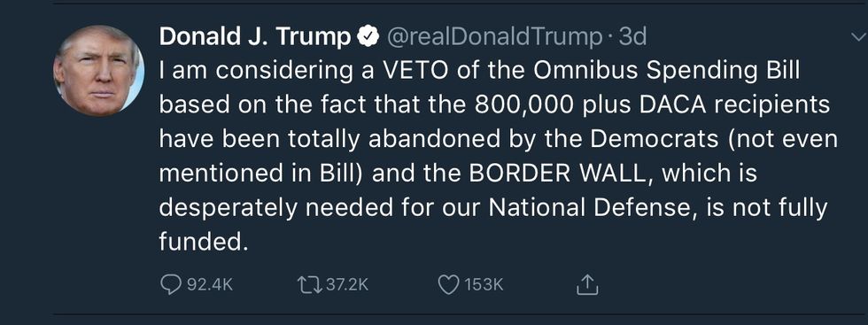Click the 153K likes count
Viewport: 868px width, 325px height.
click(484, 285)
